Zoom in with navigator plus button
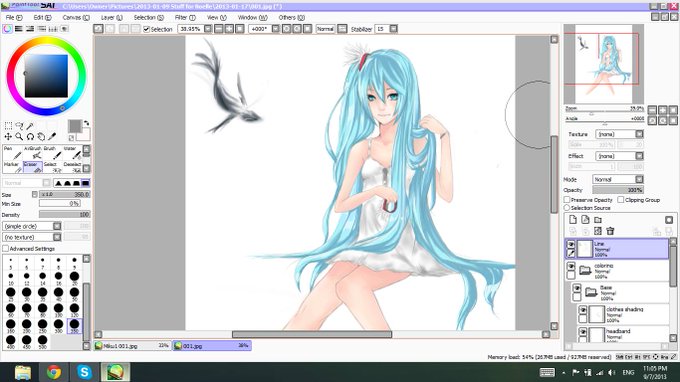This screenshot has width=680, height=382. click(663, 110)
